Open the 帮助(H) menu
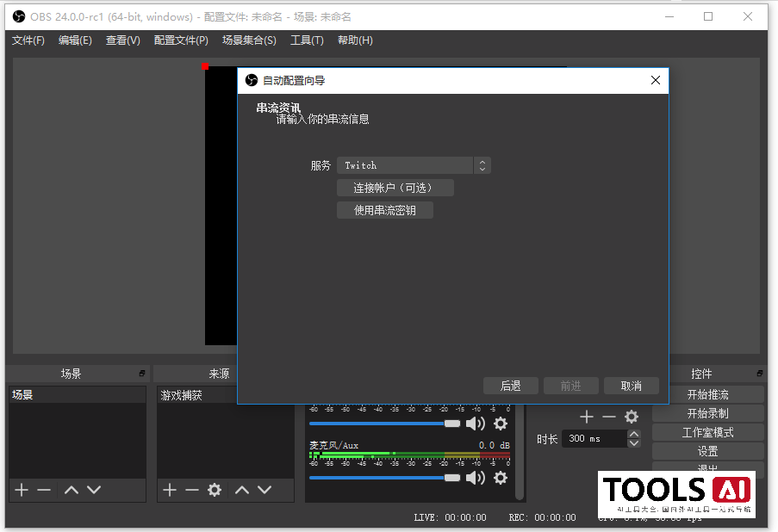This screenshot has height=532, width=778. [355, 40]
